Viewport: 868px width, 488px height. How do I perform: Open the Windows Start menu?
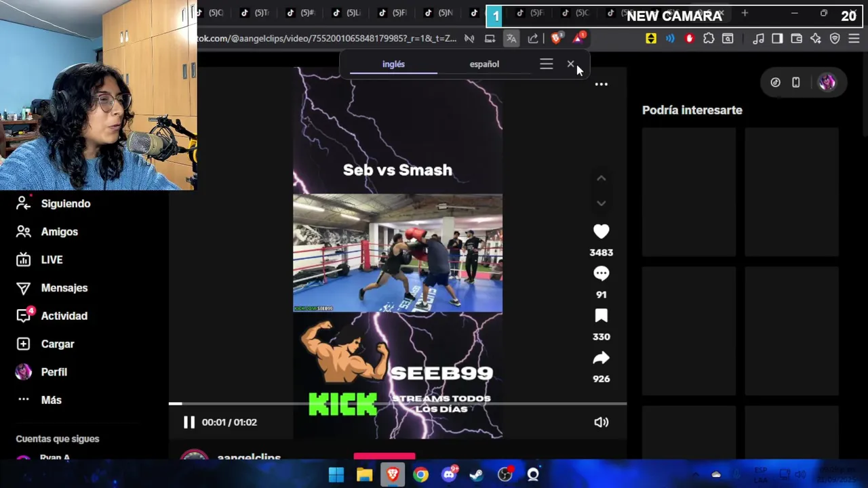pyautogui.click(x=336, y=474)
